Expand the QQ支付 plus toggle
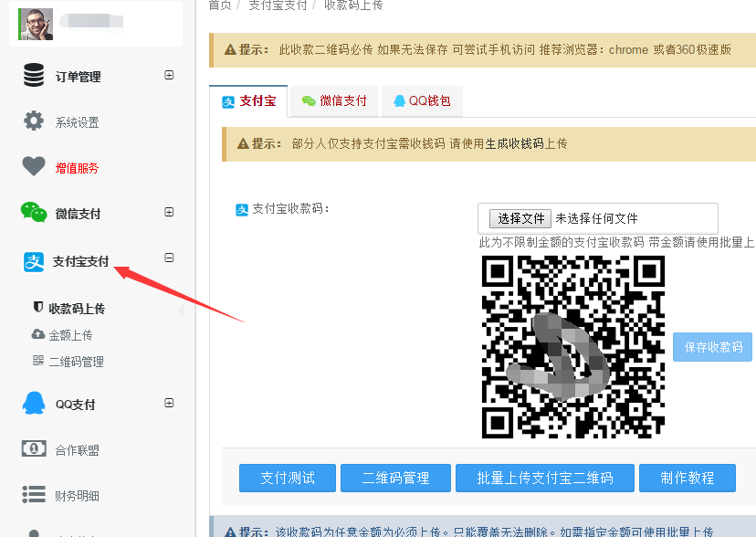The width and height of the screenshot is (756, 537). tap(169, 403)
